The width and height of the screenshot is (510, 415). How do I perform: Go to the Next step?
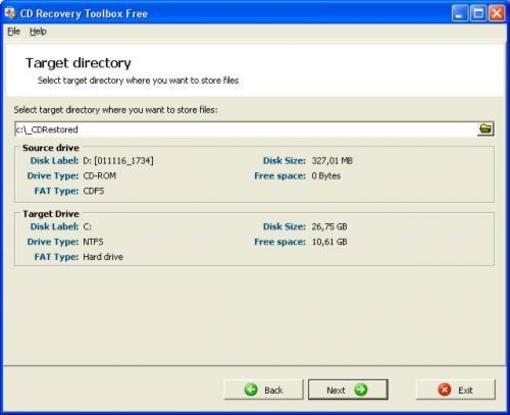(348, 389)
